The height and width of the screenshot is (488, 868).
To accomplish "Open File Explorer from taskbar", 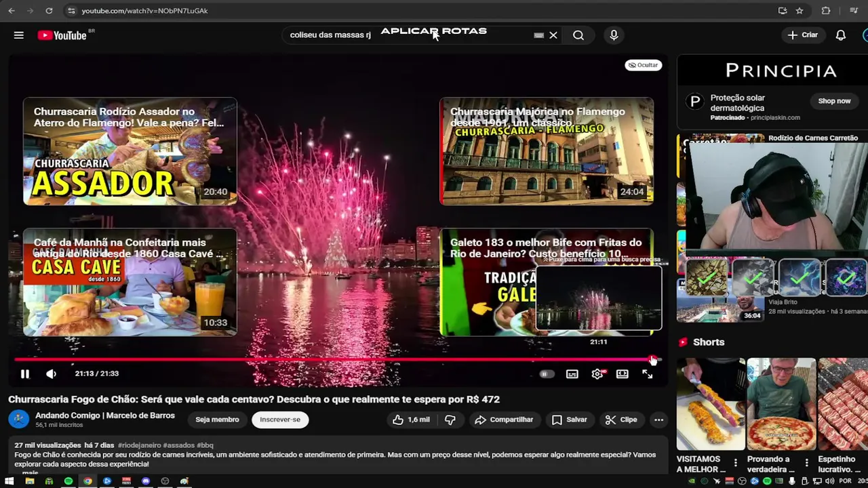I will [x=30, y=481].
